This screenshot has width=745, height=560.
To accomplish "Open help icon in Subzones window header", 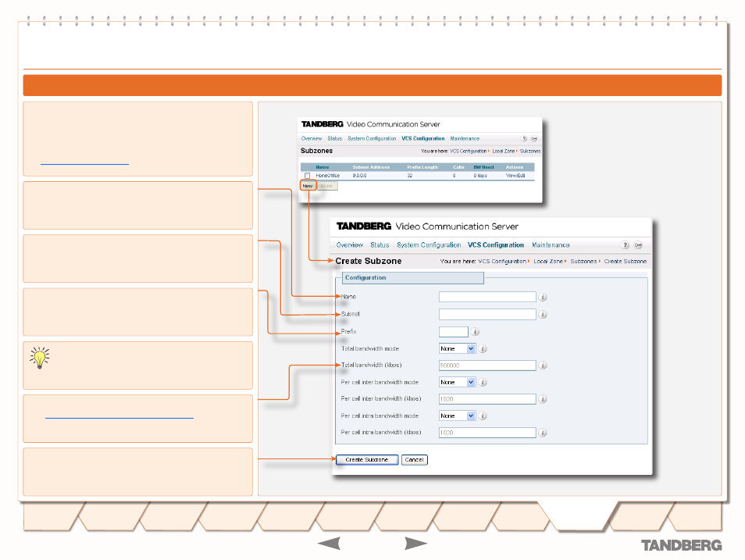I will point(523,139).
